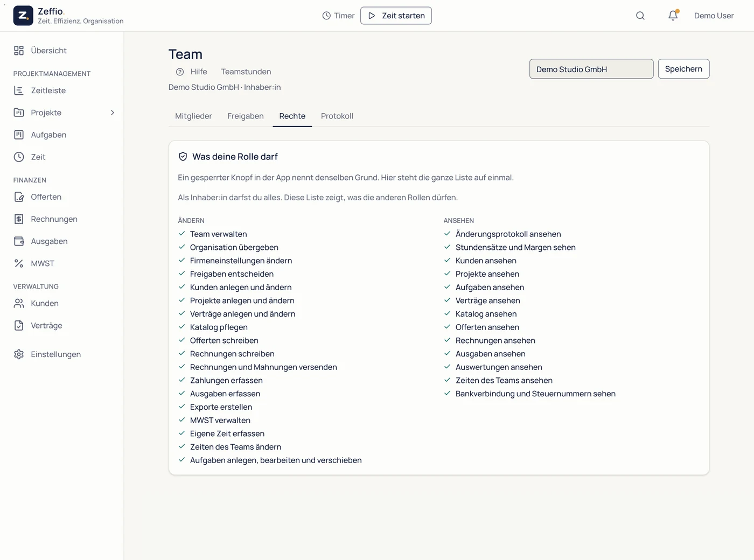Image resolution: width=754 pixels, height=560 pixels.
Task: Click 'Katalog pflegen' entry
Action: (219, 327)
